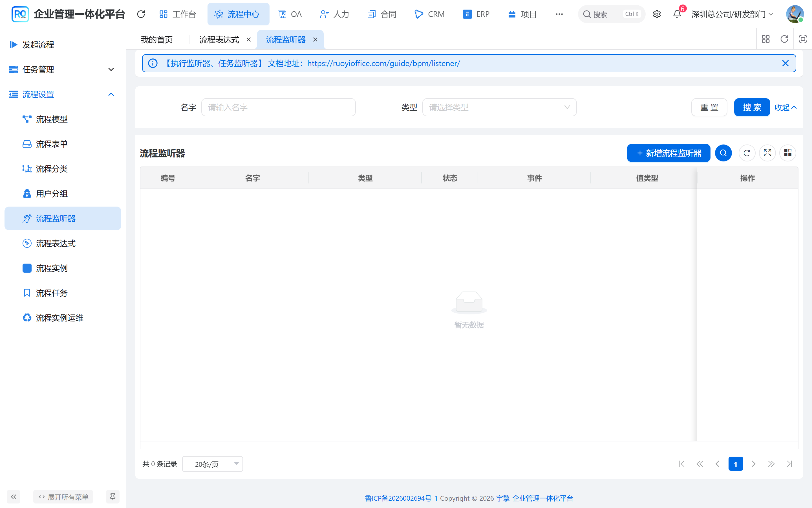Open 流程中心 in top navigation
The image size is (812, 508).
pyautogui.click(x=238, y=14)
